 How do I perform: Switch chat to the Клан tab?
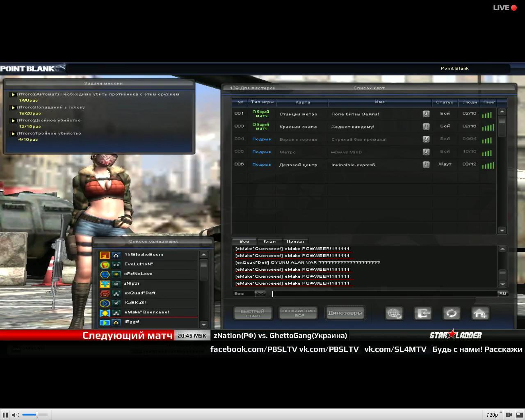(269, 241)
